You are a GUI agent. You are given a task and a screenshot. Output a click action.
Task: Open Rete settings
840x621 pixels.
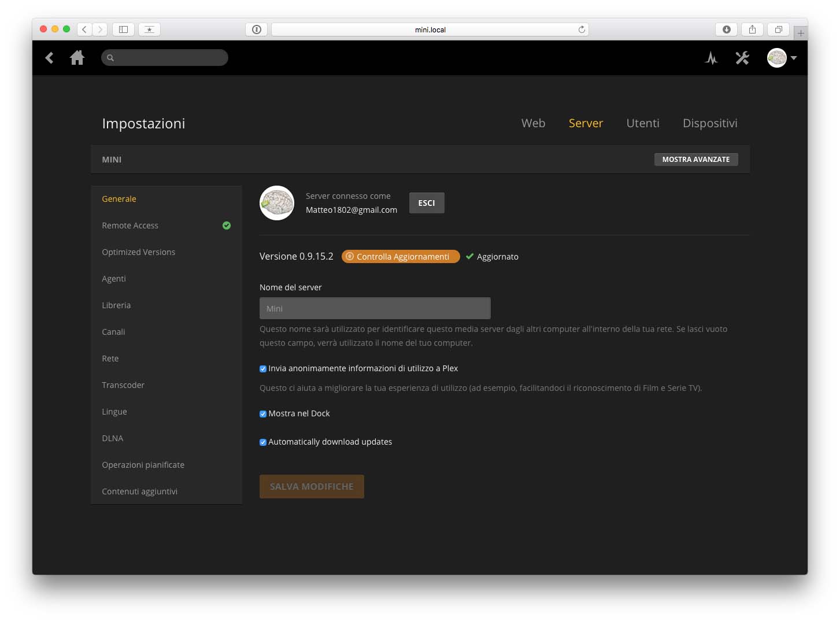[x=166, y=358]
